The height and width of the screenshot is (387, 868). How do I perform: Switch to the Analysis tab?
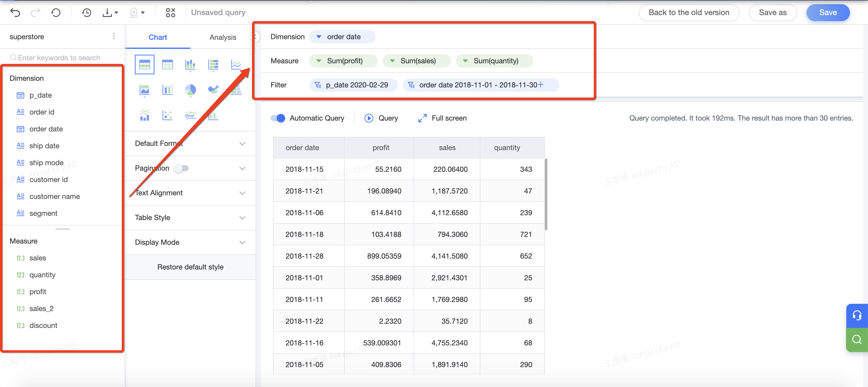pos(223,37)
